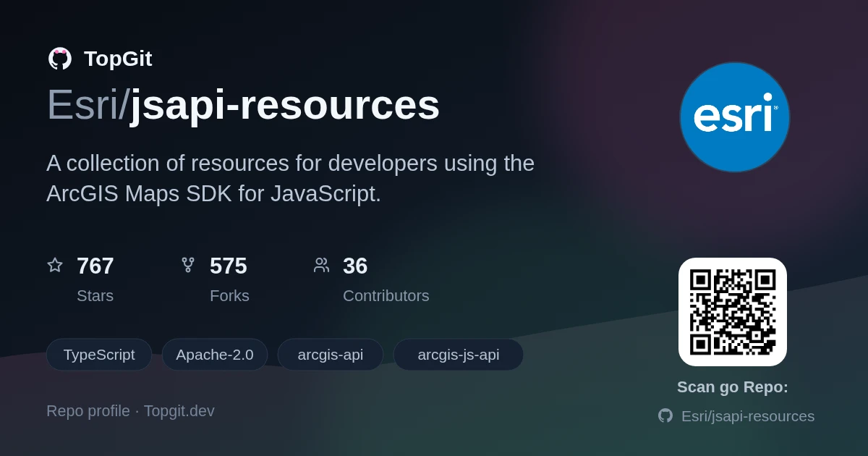Viewport: 868px width, 456px height.
Task: Click the Stars label
Action: pos(95,295)
